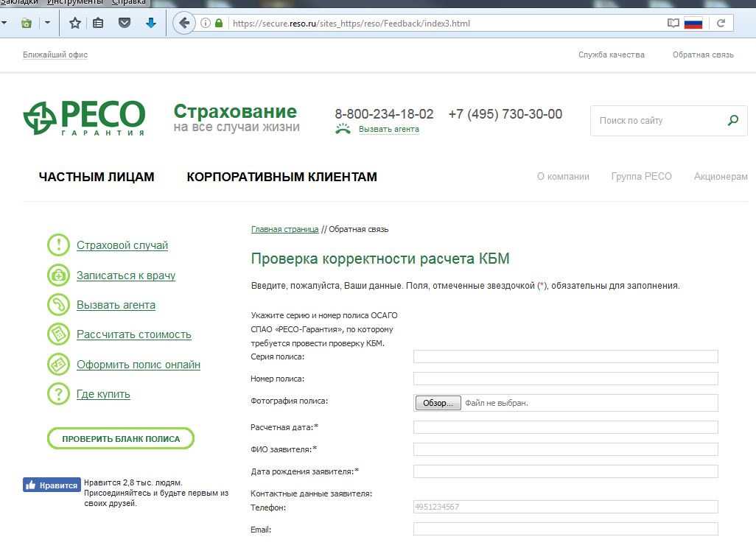Click the green padlock security icon
This screenshot has height=548, width=756.
point(219,23)
